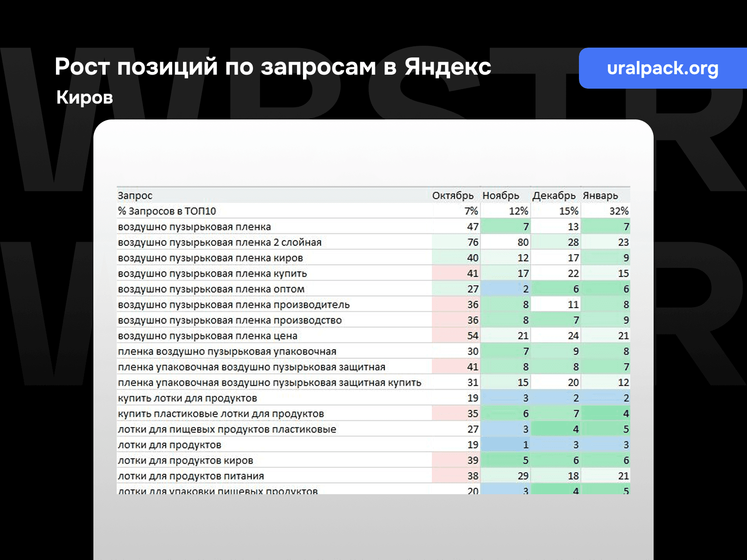Click the green cell with value 7 January
Viewport: 747px width, 560px height.
605,227
